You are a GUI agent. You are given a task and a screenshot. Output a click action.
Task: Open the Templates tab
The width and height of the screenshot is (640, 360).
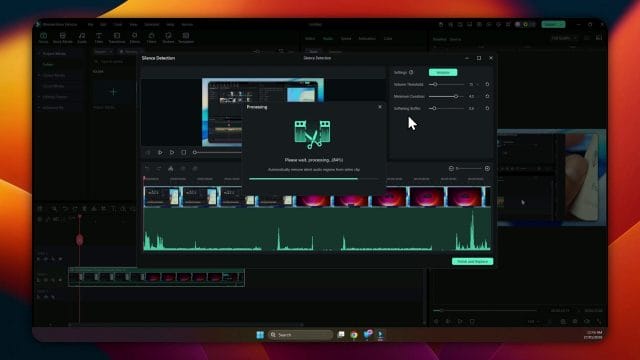(186, 38)
